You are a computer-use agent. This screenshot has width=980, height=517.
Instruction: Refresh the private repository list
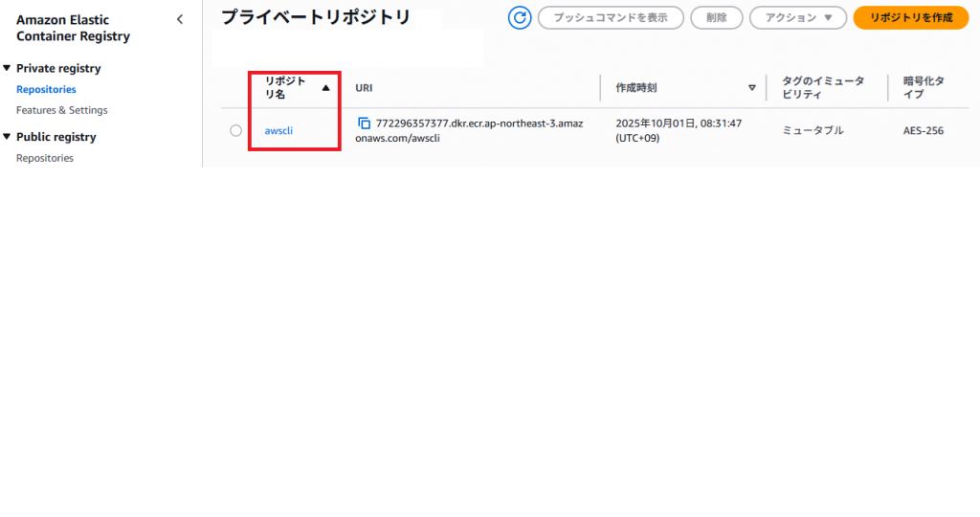point(520,17)
